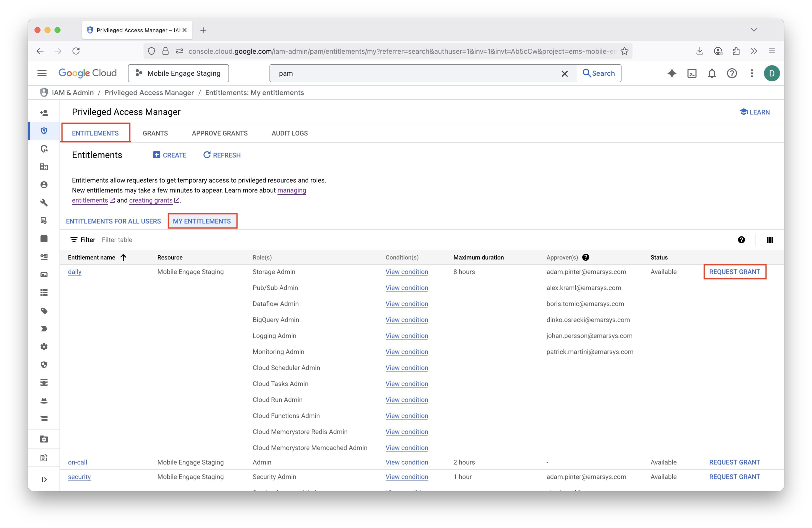Open the three-dot settings menu
Viewport: 812px width, 528px height.
click(751, 73)
